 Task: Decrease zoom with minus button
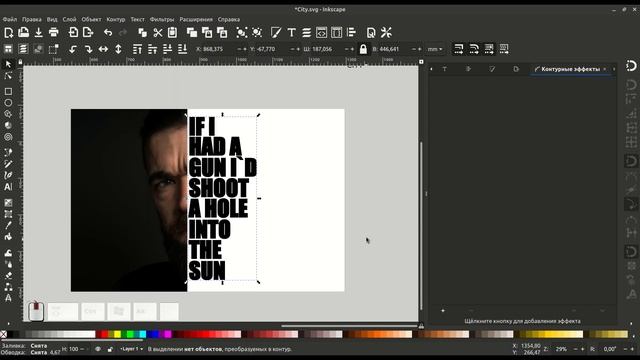(x=576, y=349)
